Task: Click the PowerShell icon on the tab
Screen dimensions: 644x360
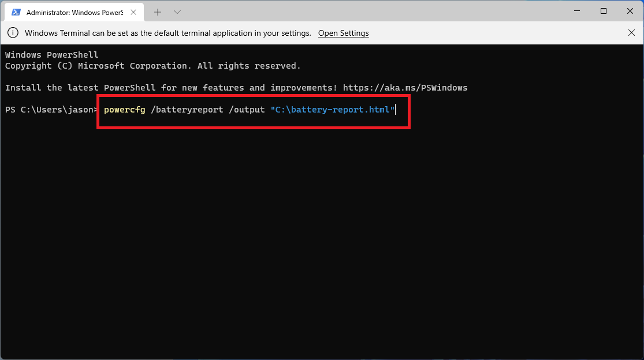Action: tap(16, 10)
